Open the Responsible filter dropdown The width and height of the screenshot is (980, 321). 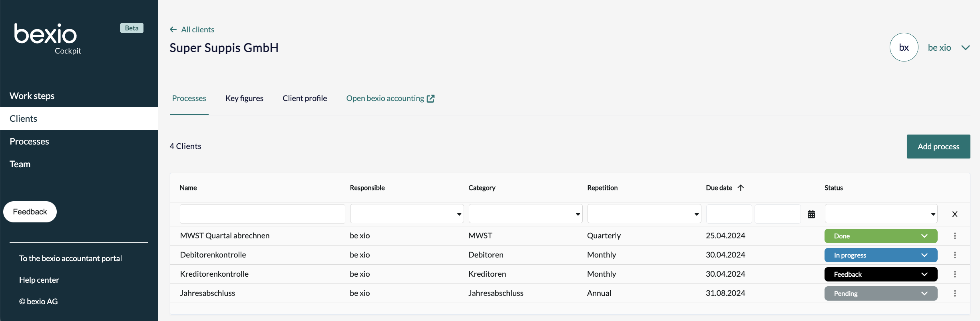(406, 214)
